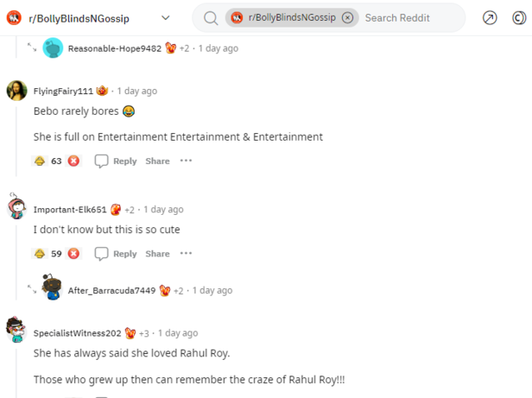Image resolution: width=532 pixels, height=398 pixels.
Task: Share FlyingFairy111's comment
Action: 157,161
